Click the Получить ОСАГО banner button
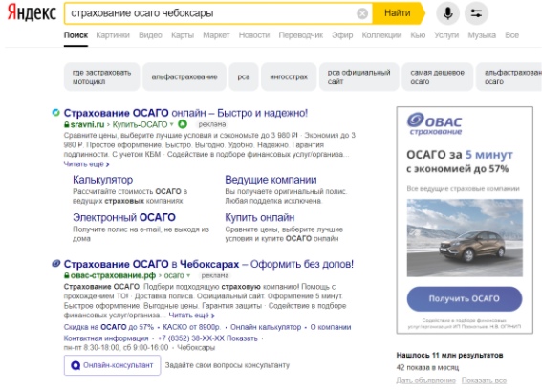This screenshot has height=392, width=542. click(x=465, y=298)
